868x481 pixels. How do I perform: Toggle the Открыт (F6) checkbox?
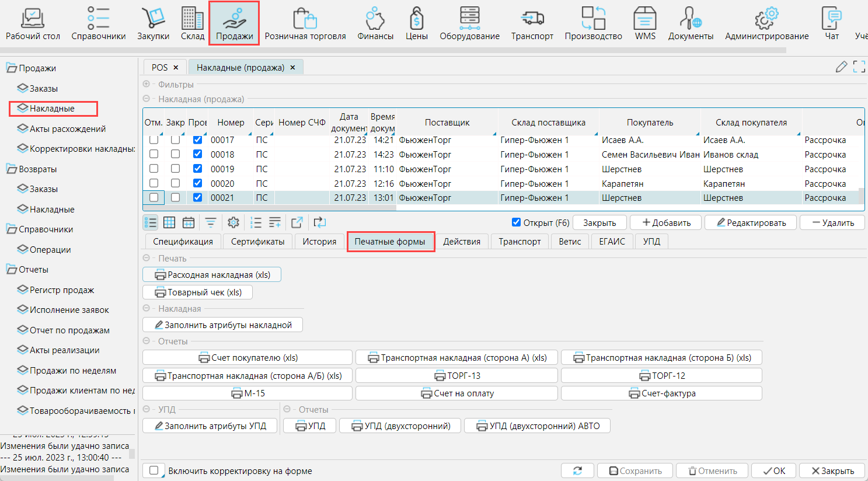pyautogui.click(x=516, y=222)
